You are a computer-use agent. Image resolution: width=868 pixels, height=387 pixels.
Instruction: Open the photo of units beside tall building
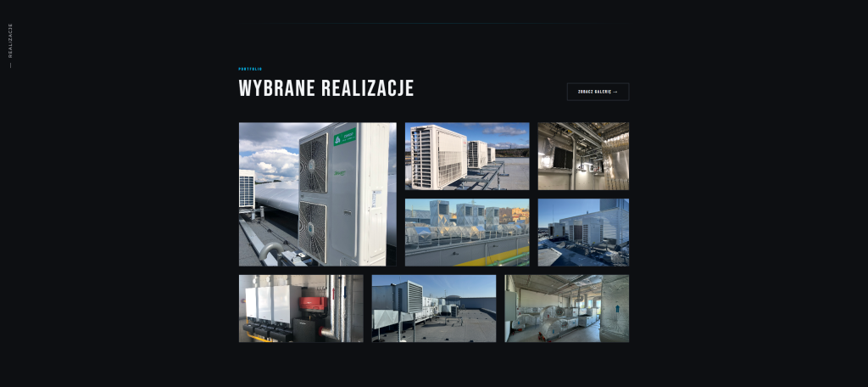(583, 233)
